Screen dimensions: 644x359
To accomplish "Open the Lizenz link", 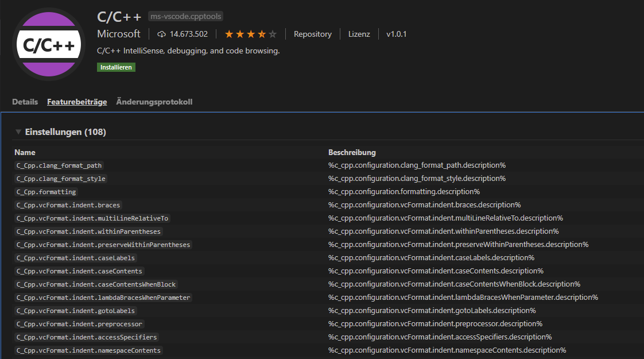I will pos(359,34).
